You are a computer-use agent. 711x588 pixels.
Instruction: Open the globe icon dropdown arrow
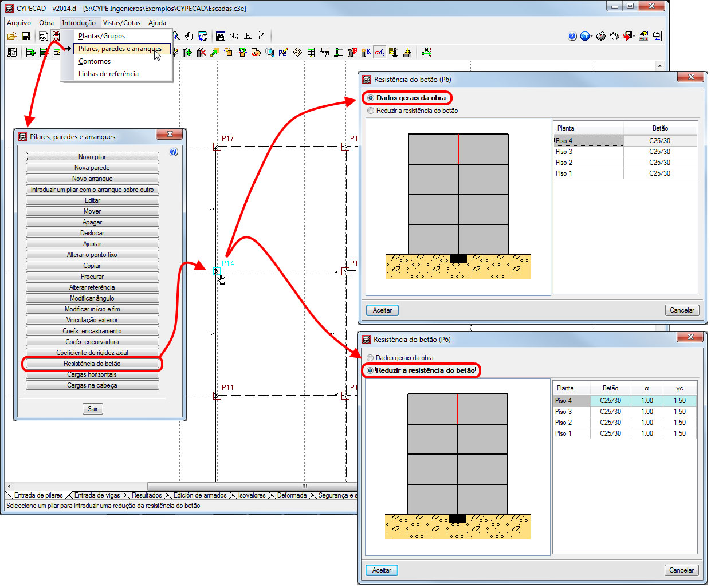click(591, 37)
